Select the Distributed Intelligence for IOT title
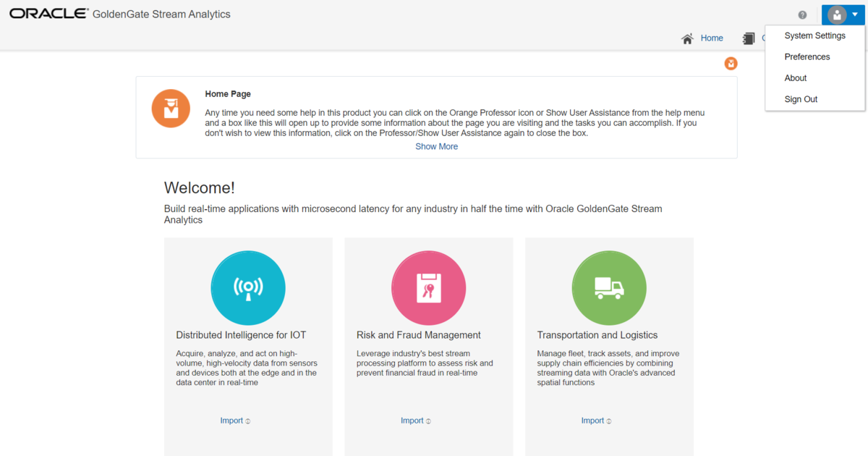Viewport: 868px width, 456px height. (241, 335)
